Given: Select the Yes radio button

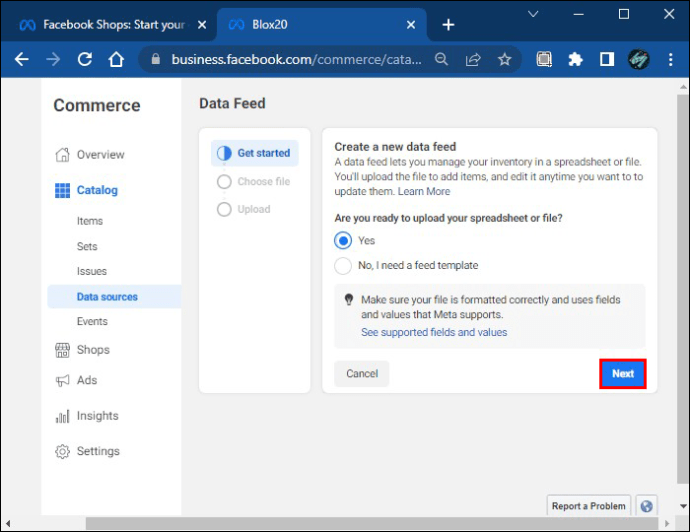Looking at the screenshot, I should (343, 240).
